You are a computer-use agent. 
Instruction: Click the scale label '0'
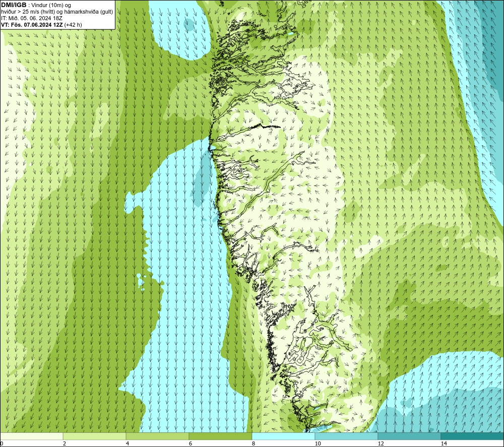(2, 444)
